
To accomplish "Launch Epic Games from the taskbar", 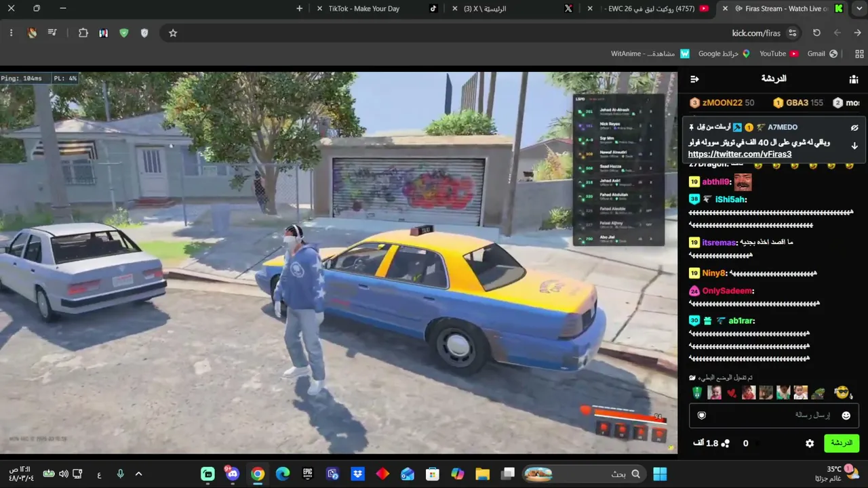I will [x=307, y=474].
